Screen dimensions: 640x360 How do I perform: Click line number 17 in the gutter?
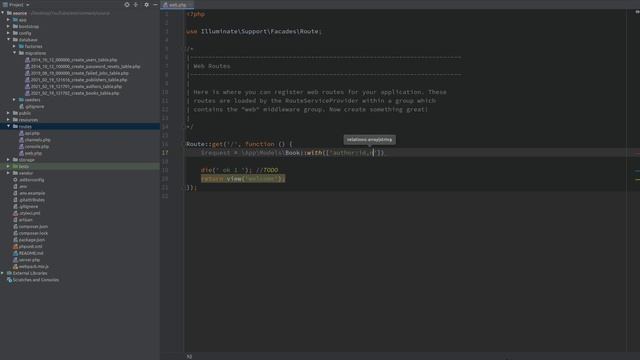click(x=165, y=153)
